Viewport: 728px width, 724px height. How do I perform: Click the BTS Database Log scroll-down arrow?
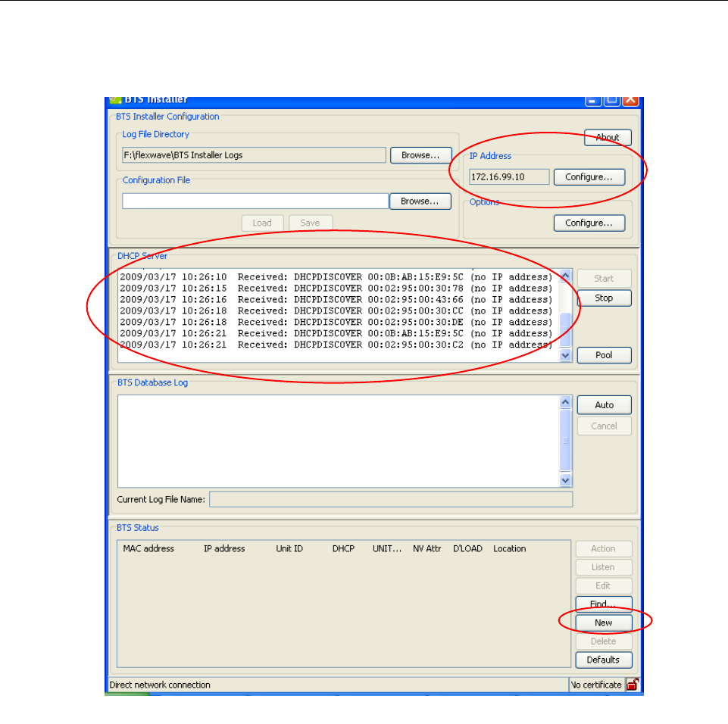point(565,480)
